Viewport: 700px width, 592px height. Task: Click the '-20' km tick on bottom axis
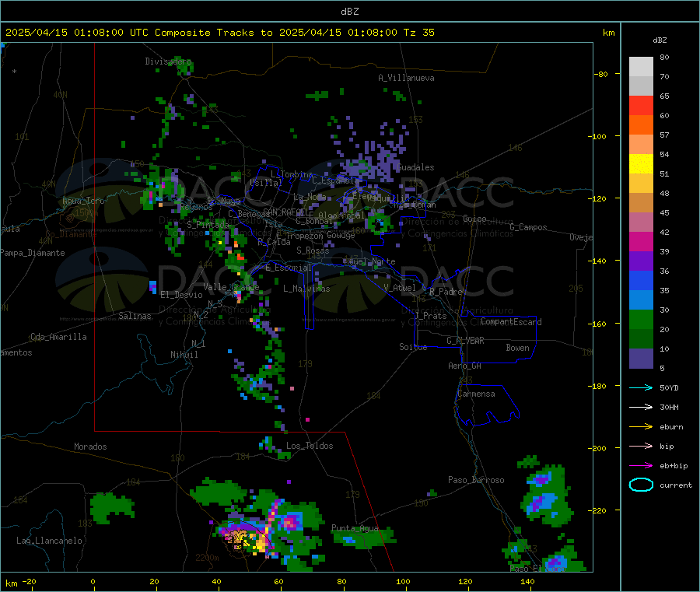30,581
